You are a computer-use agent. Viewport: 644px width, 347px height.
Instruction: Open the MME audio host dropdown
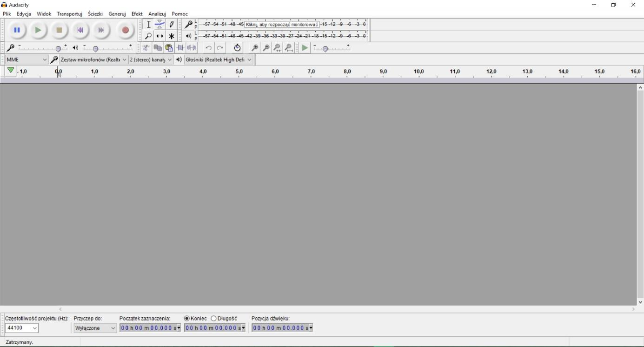point(27,59)
